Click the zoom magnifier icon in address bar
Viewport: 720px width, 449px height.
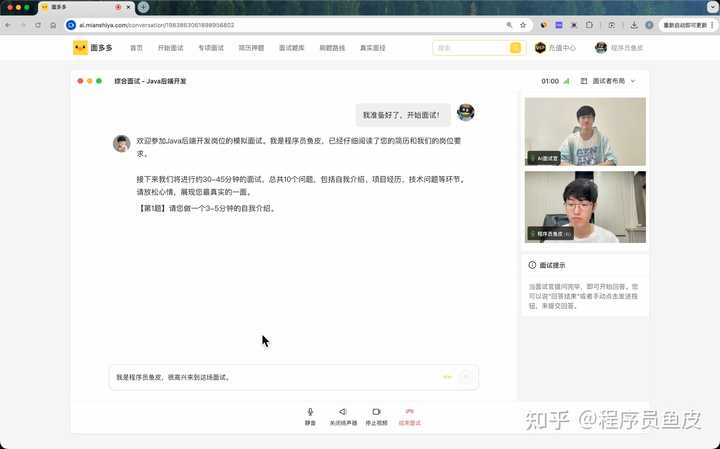(509, 25)
